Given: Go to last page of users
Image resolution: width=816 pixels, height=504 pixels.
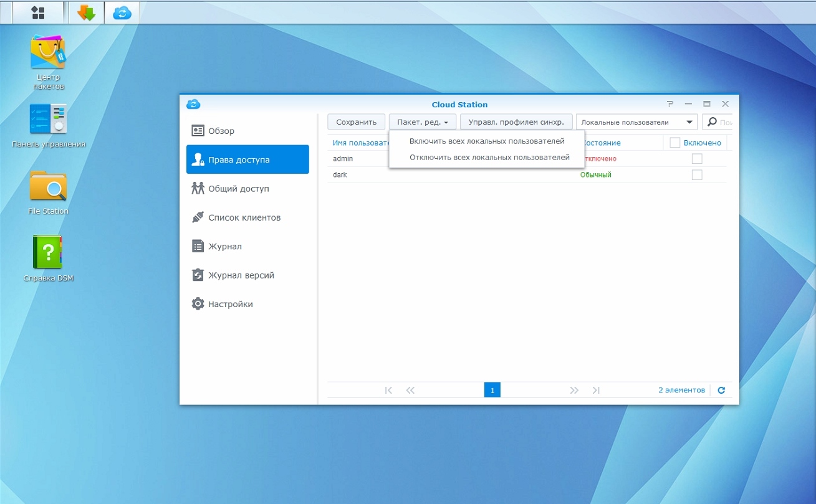Looking at the screenshot, I should coord(596,390).
